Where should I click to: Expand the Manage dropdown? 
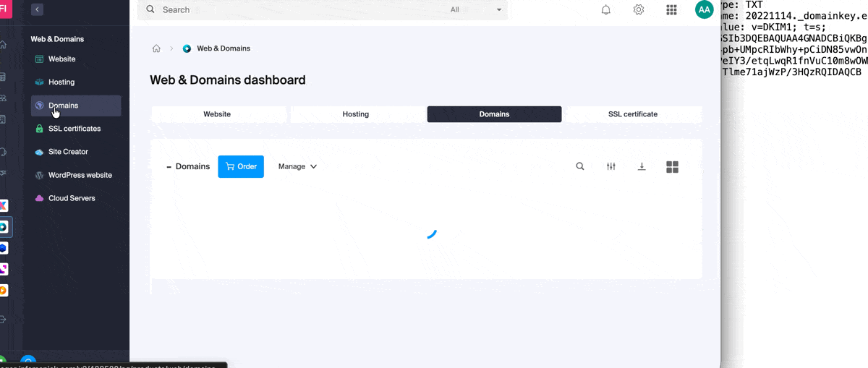tap(297, 166)
